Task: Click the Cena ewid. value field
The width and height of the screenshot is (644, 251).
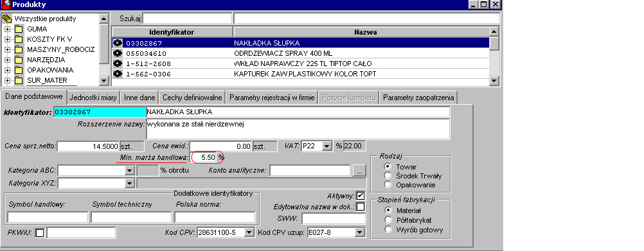Action: (x=221, y=146)
